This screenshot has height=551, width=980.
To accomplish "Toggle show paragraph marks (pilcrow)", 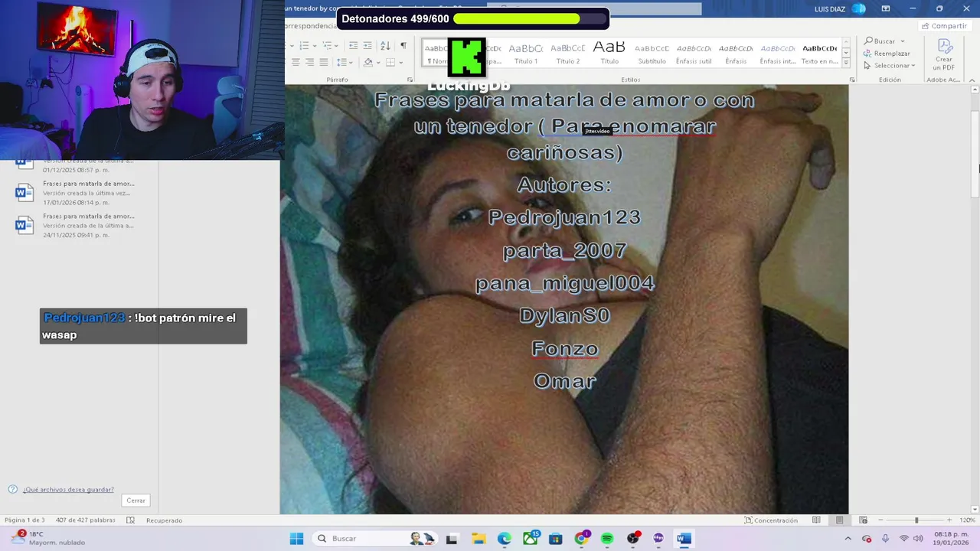I will click(x=403, y=46).
